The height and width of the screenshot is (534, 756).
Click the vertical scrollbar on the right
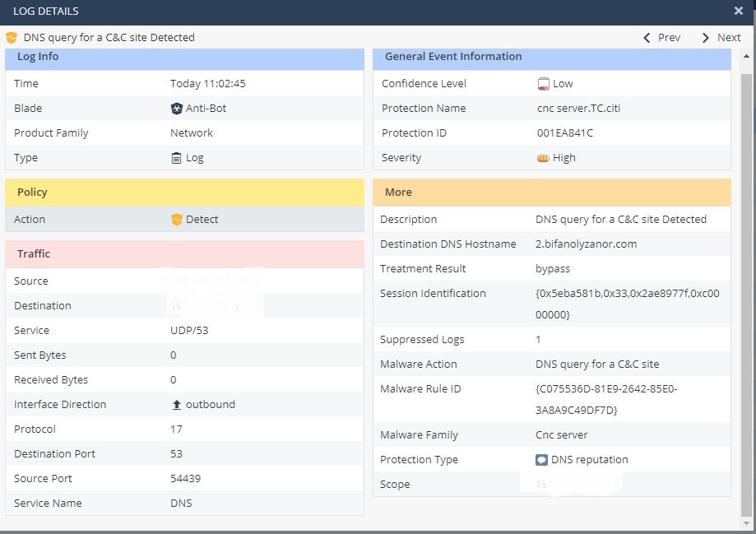coord(747,288)
